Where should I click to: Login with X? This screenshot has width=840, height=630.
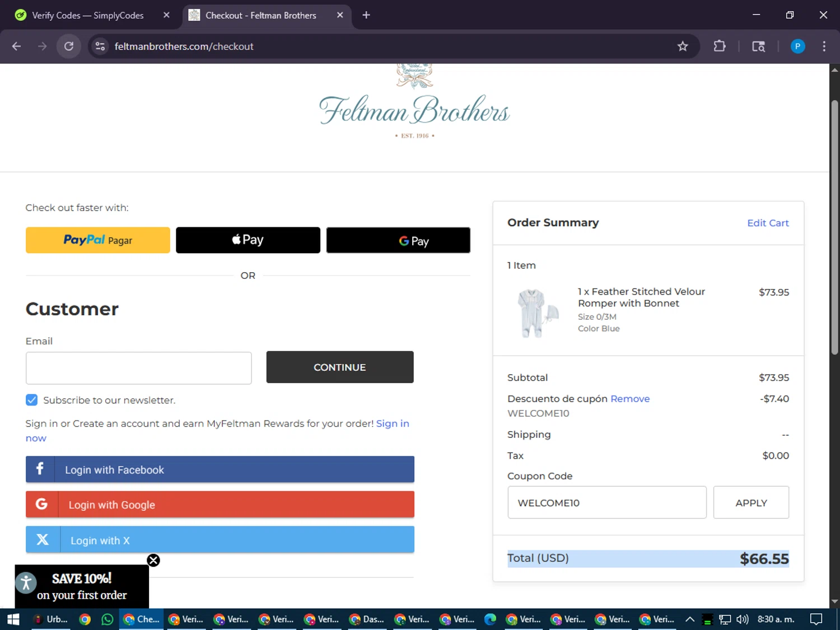[x=220, y=539]
